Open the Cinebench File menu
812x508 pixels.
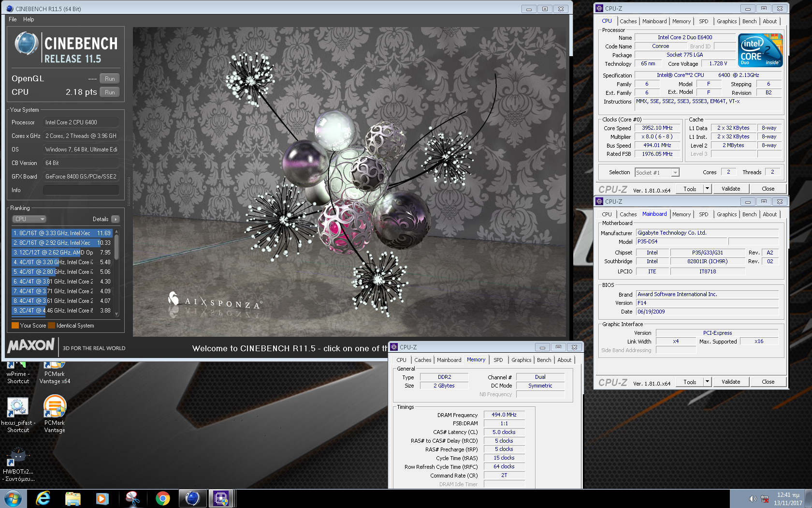click(13, 19)
